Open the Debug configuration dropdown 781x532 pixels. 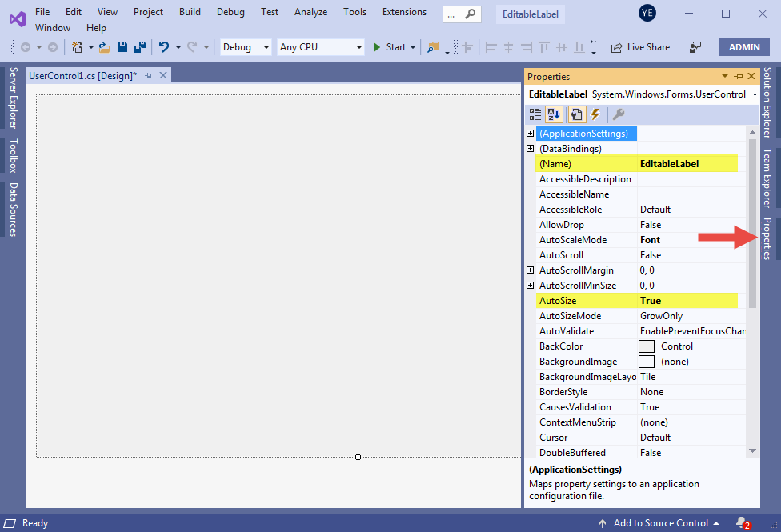tap(246, 47)
